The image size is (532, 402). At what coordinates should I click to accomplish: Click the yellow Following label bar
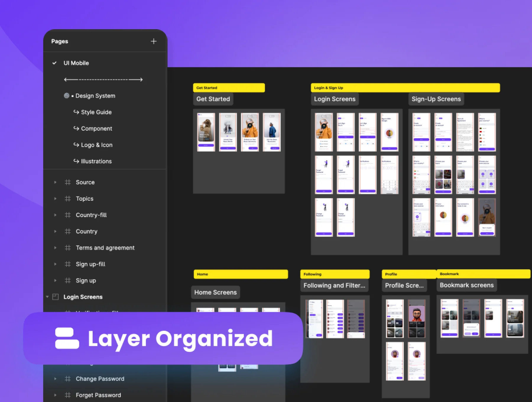click(x=335, y=274)
